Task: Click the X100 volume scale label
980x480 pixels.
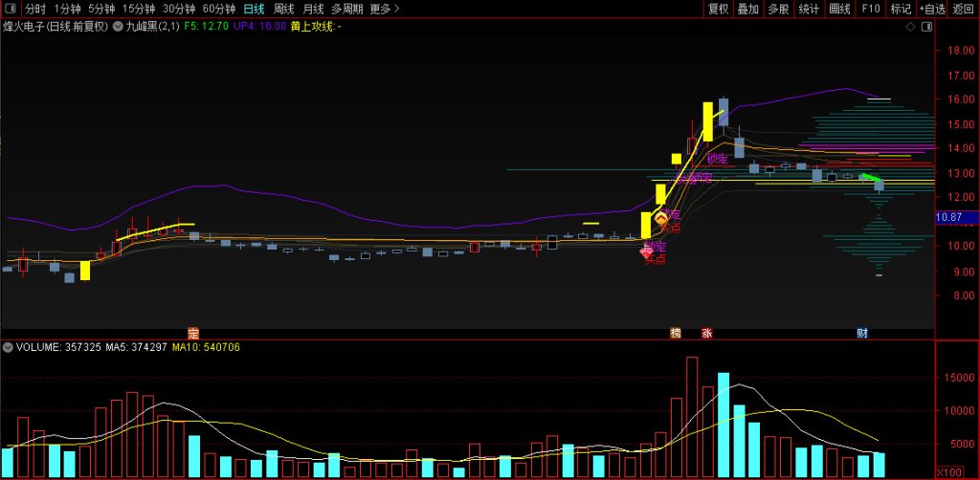Action: 947,471
